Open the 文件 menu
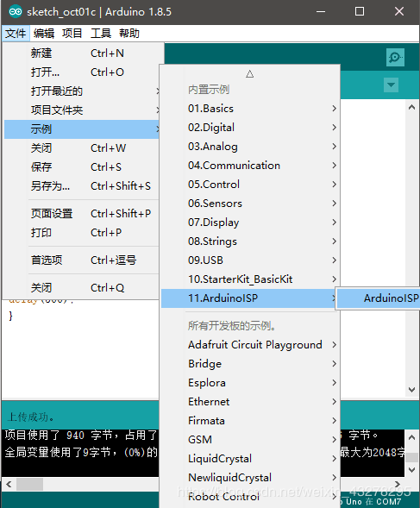 (16, 34)
